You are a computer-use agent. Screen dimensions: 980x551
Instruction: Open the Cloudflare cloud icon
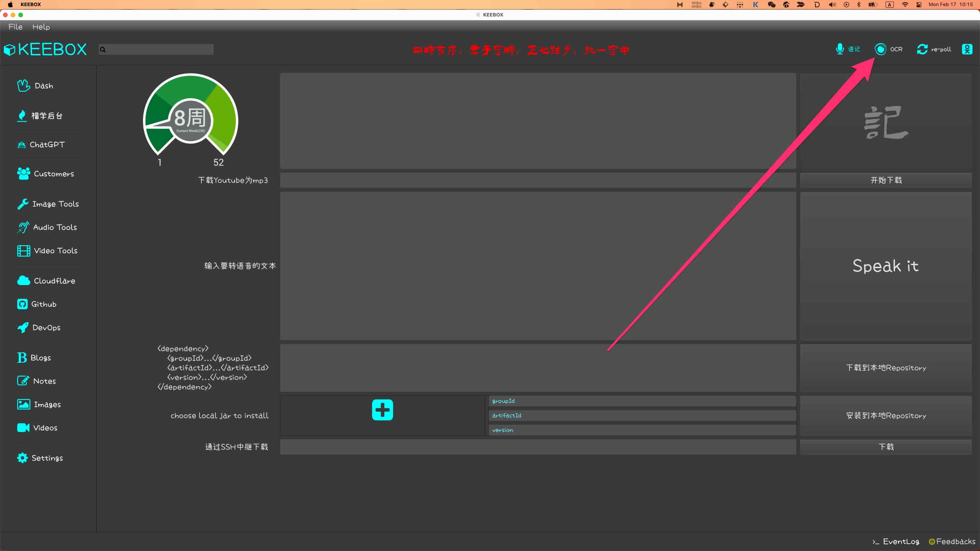click(x=23, y=280)
